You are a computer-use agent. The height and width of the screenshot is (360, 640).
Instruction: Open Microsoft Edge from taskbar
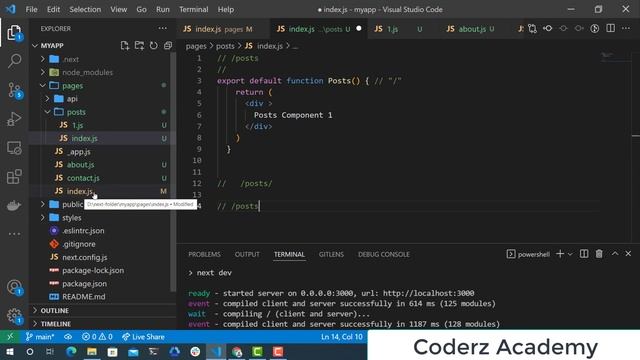(x=71, y=352)
